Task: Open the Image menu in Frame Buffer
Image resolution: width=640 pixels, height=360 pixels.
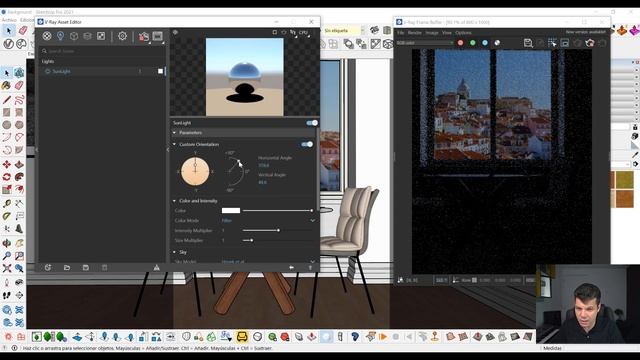Action: pos(431,33)
